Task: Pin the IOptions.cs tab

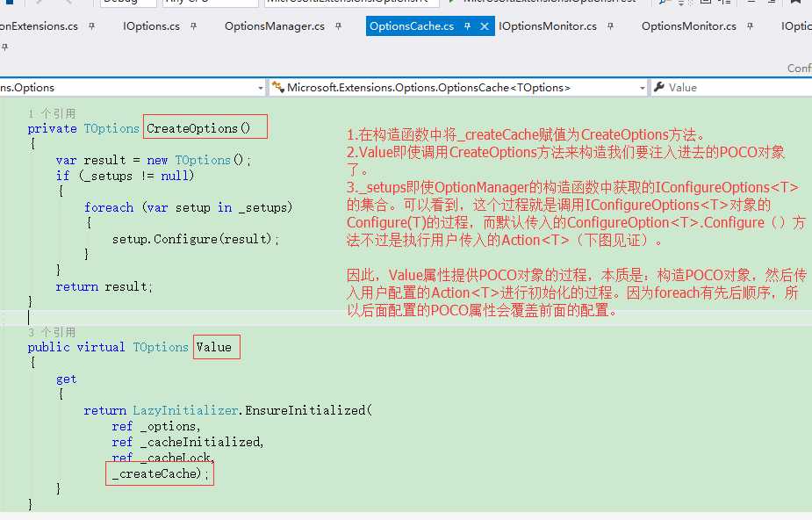Action: coord(193,25)
